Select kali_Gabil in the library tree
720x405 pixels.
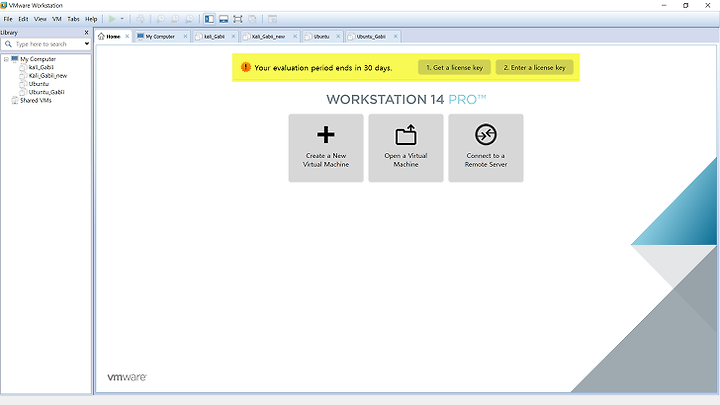[x=41, y=68]
